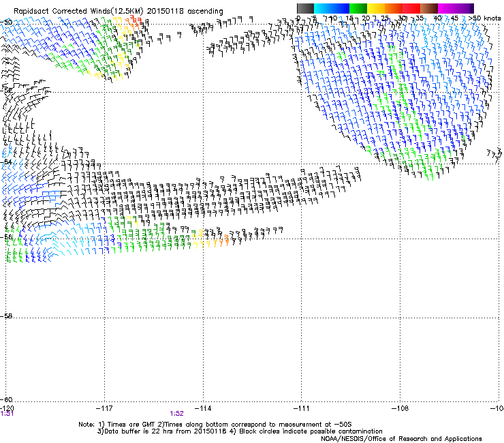Click the purple 1:51 time marker
Image resolution: width=504 pixels, height=443 pixels.
point(7,414)
